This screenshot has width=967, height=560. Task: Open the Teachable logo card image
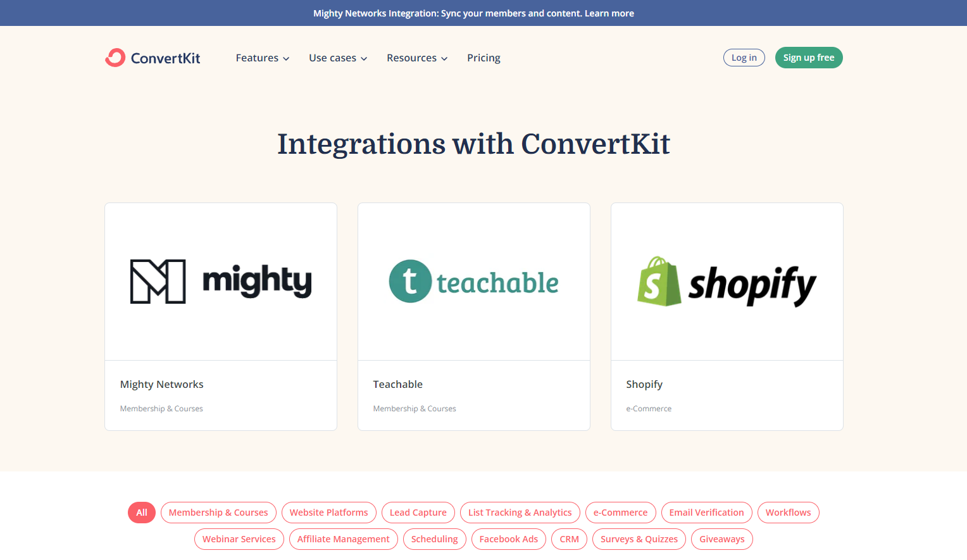tap(474, 282)
